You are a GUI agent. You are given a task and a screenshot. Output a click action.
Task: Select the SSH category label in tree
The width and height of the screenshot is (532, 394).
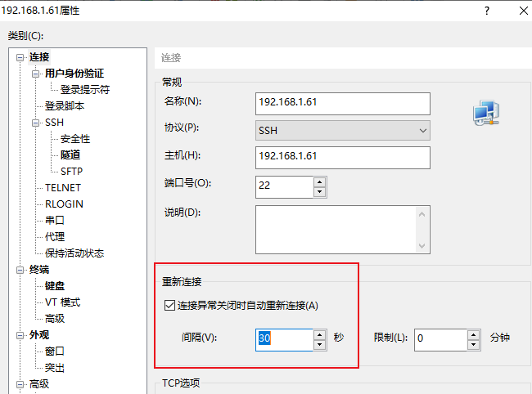pyautogui.click(x=55, y=123)
